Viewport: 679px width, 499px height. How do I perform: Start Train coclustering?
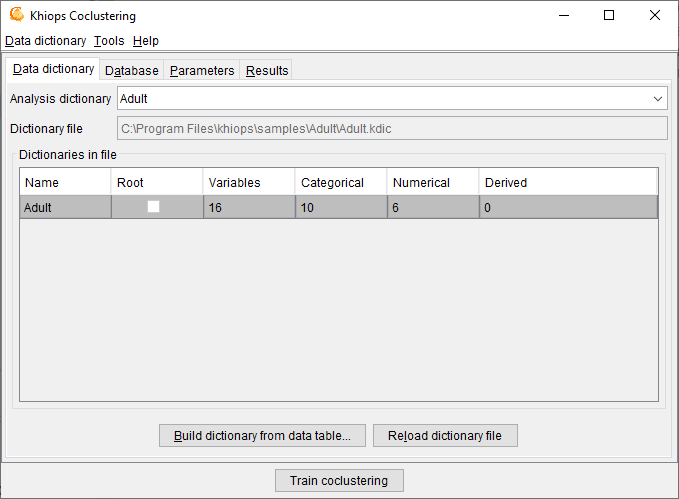pyautogui.click(x=339, y=480)
